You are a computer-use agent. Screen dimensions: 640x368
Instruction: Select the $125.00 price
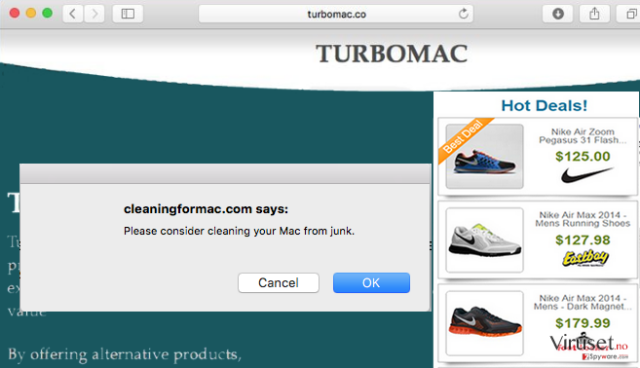point(582,156)
